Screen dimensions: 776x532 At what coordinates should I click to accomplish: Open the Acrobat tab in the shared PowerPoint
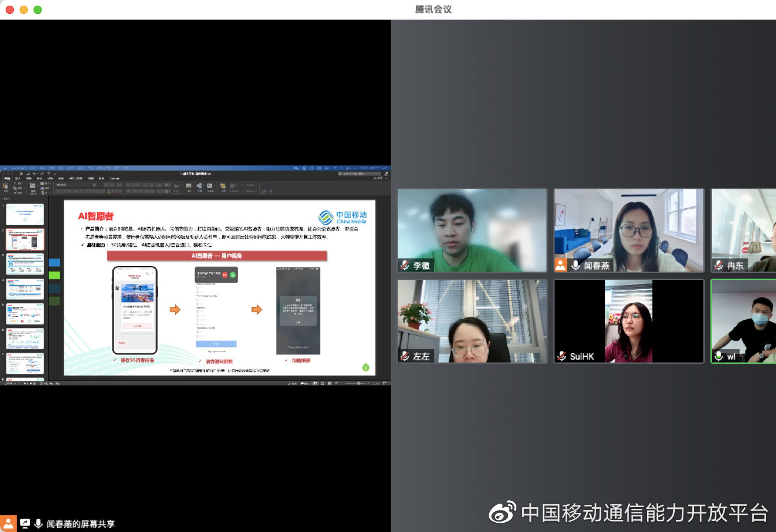(x=115, y=178)
